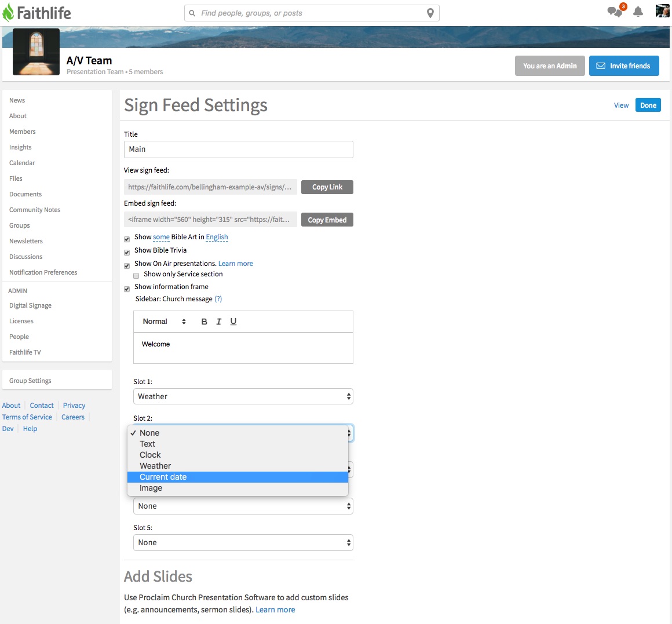This screenshot has height=624, width=672.
Task: Open Faithlife TV under Admin
Action: click(x=25, y=352)
